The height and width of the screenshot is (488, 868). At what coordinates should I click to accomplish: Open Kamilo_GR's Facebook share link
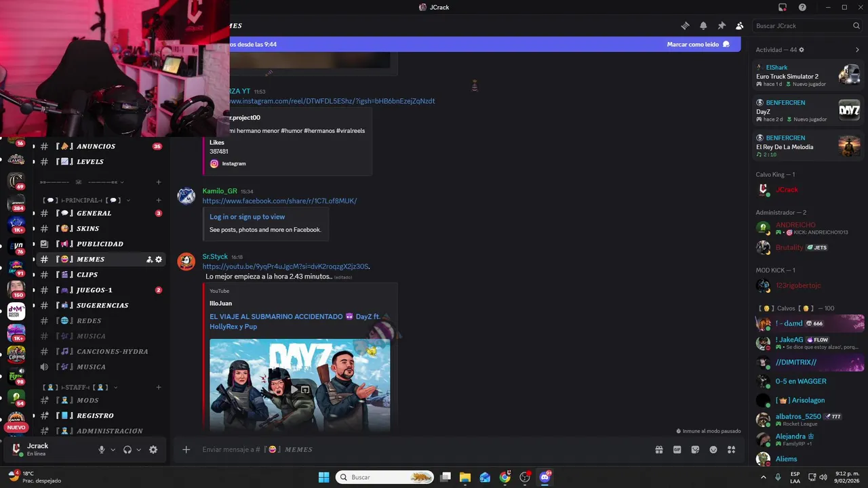[279, 201]
